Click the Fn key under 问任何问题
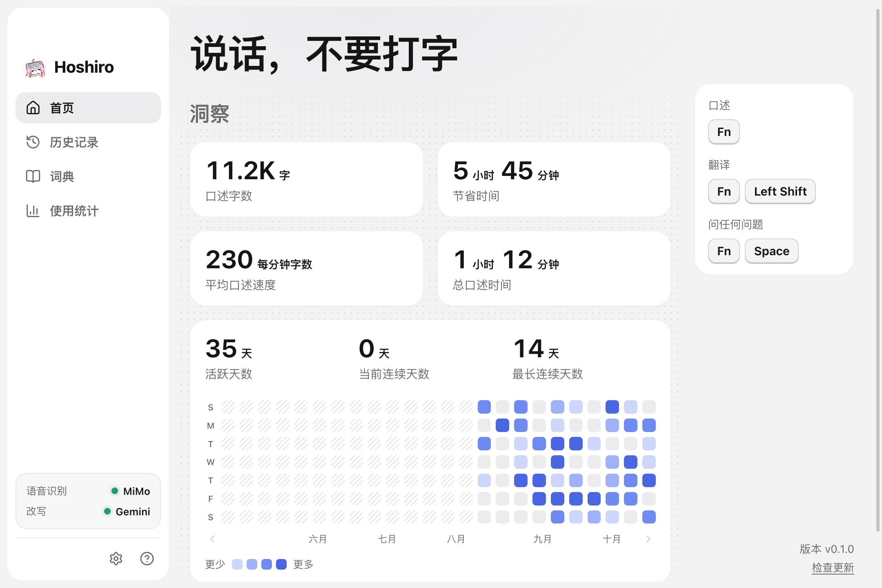Screen dimensions: 882x588 pos(724,251)
